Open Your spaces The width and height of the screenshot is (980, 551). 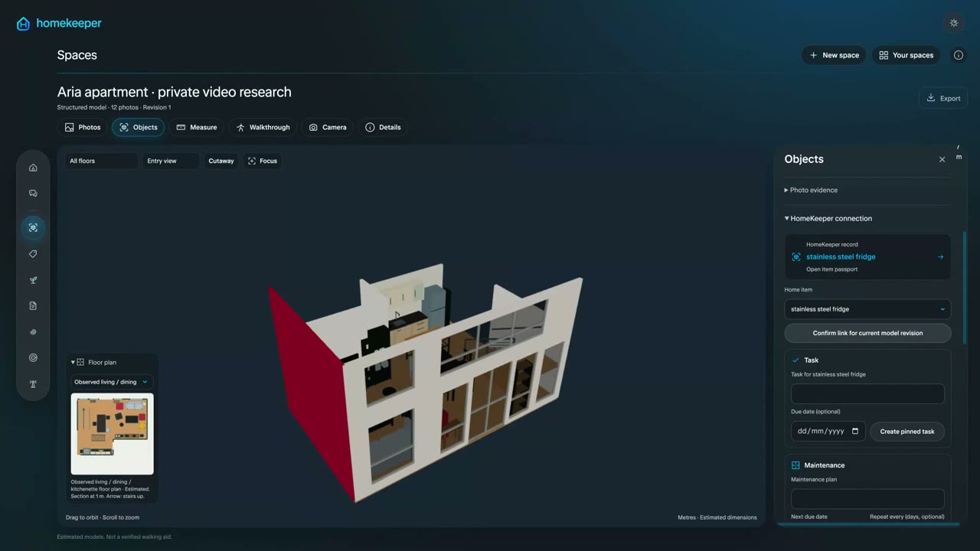906,55
